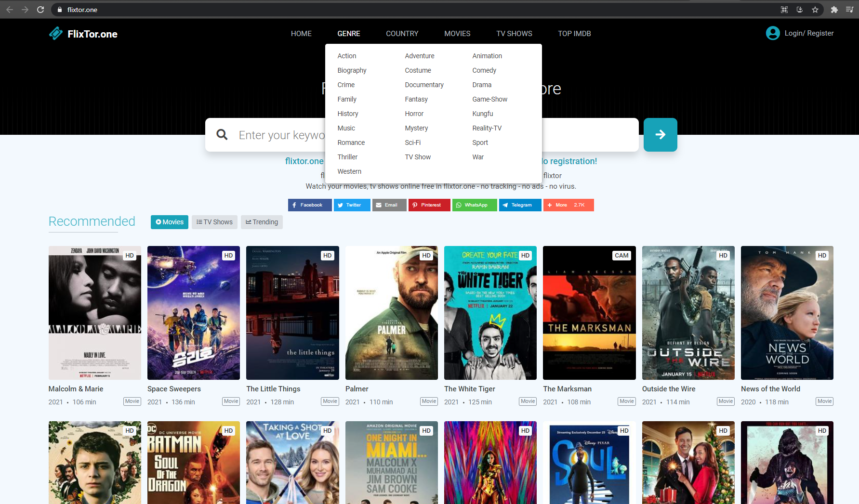Click the News of the World title
The image size is (859, 504).
click(x=770, y=389)
